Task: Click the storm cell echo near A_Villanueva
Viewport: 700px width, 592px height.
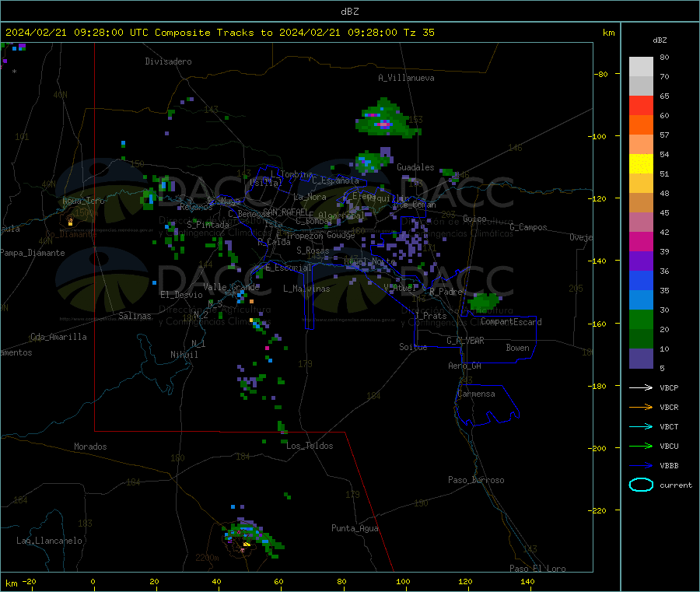Action: click(385, 121)
